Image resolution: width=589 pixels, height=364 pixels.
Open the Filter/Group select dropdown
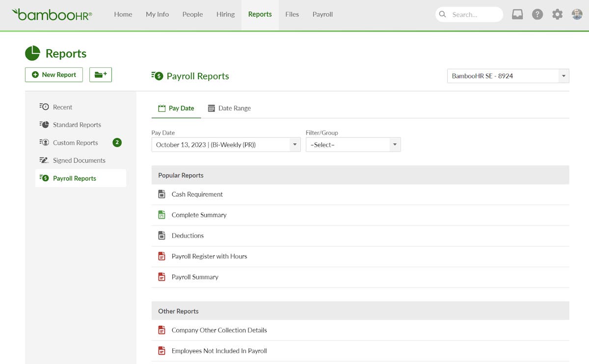tap(353, 144)
